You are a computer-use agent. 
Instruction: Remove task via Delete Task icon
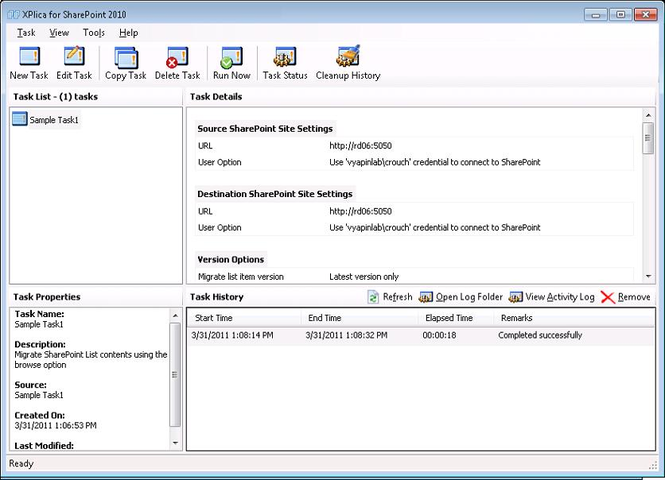point(177,57)
